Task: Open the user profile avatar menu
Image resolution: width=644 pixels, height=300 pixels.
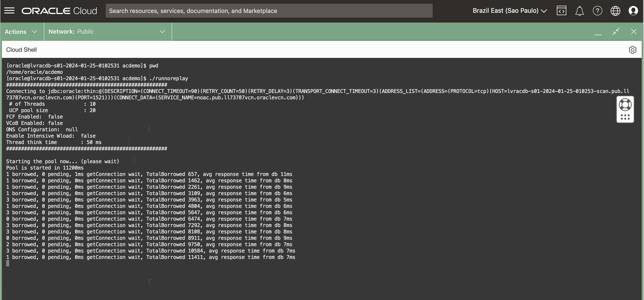Action: pos(633,11)
